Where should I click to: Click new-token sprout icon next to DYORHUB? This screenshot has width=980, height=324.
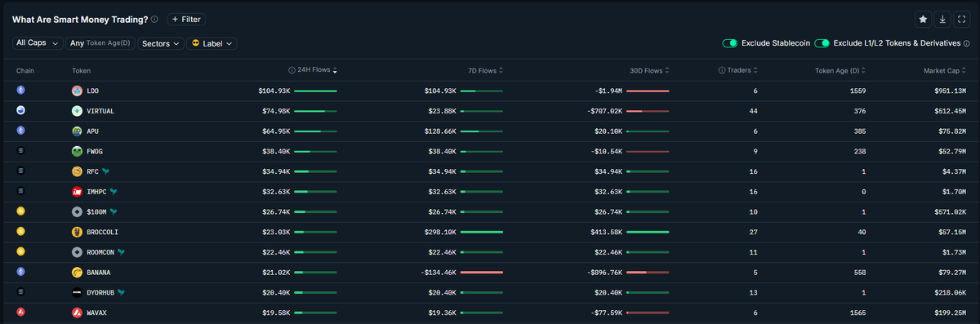click(x=121, y=292)
